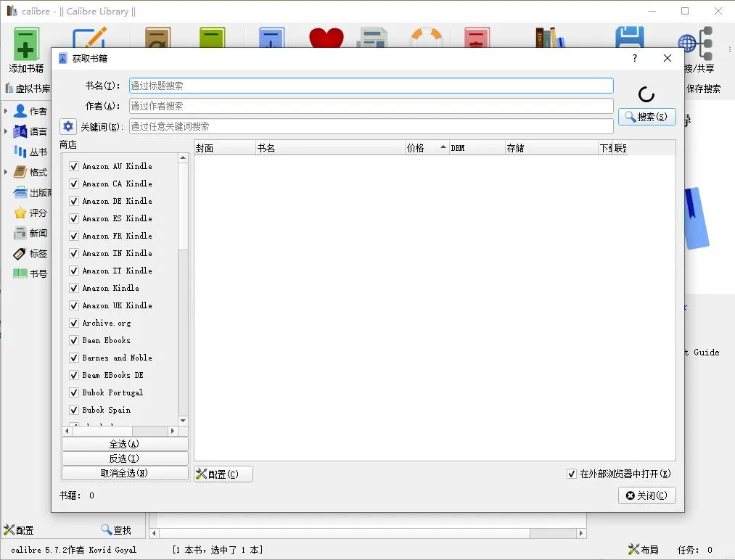Uncheck Baen Ebooks store
Viewport: 735px width, 560px height.
click(73, 340)
